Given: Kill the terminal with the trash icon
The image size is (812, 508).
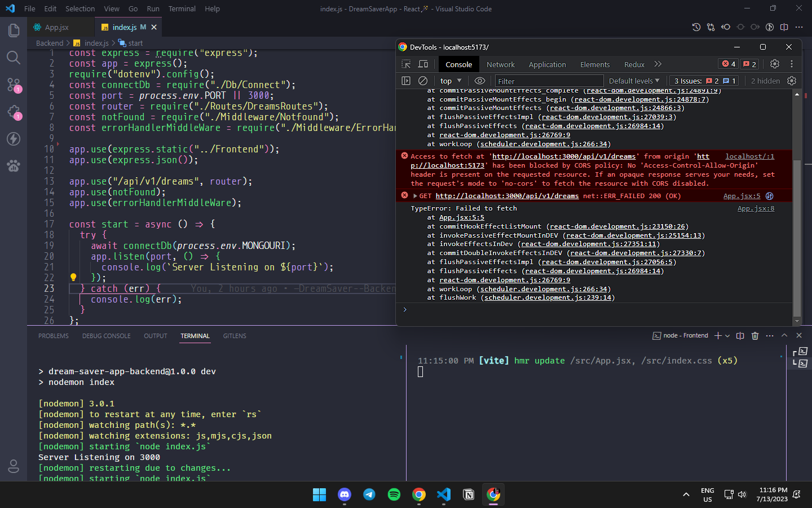Looking at the screenshot, I should pyautogui.click(x=756, y=335).
